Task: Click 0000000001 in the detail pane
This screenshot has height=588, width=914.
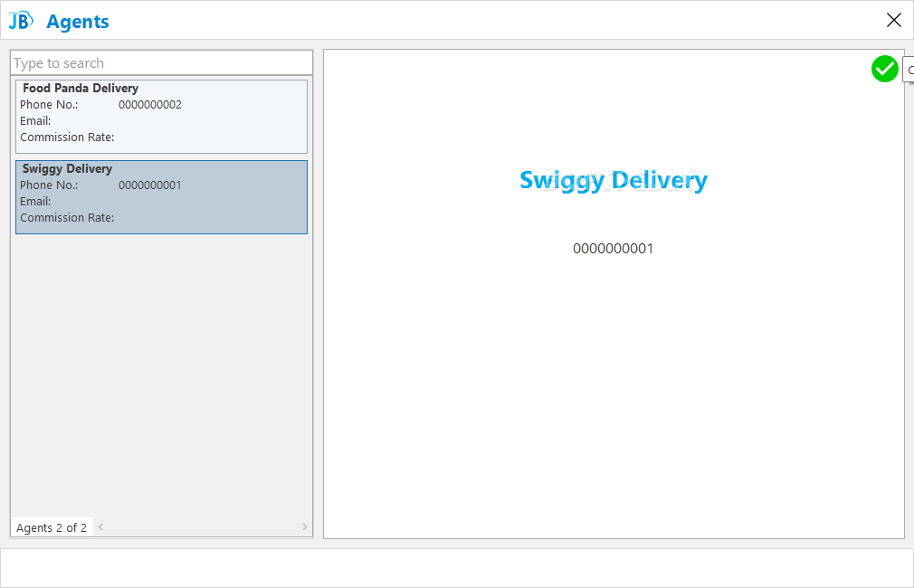Action: [613, 249]
